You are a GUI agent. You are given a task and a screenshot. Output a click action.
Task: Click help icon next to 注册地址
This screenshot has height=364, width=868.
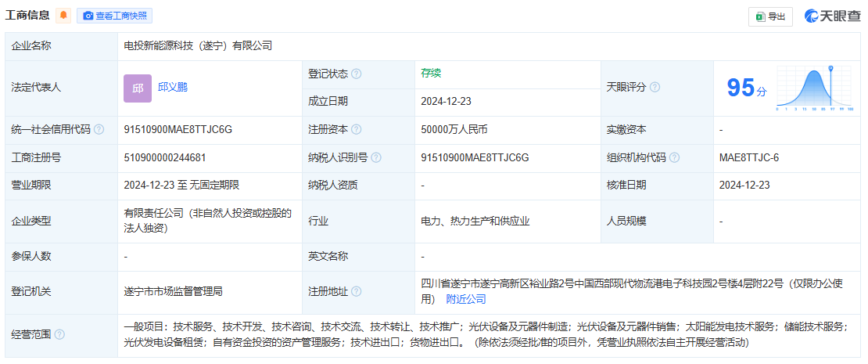[357, 291]
